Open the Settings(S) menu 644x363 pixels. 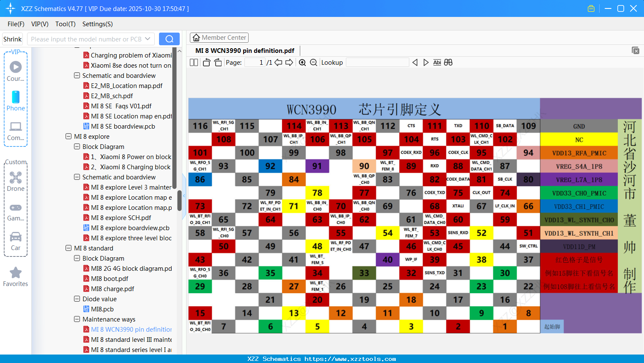pyautogui.click(x=98, y=24)
